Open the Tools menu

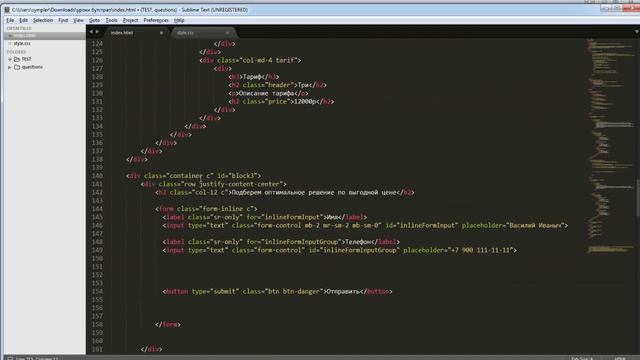(x=111, y=20)
